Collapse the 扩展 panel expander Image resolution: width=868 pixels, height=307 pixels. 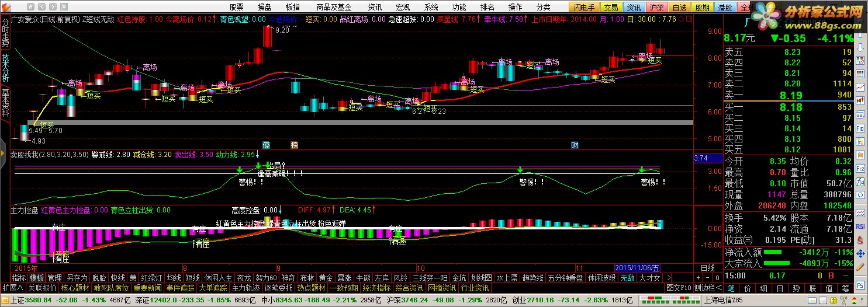(x=12, y=288)
